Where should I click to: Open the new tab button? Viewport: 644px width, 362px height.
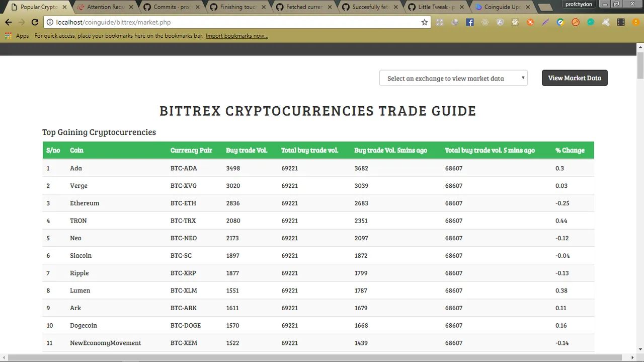pos(545,7)
